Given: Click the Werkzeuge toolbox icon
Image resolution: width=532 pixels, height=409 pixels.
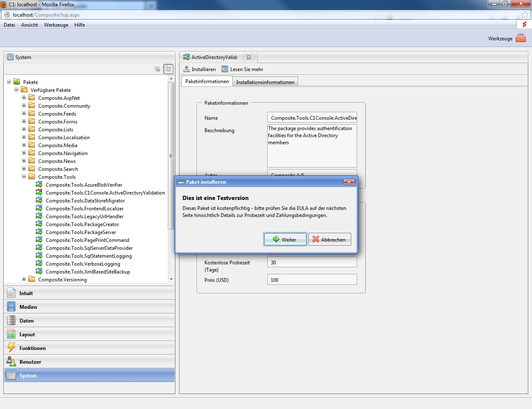Looking at the screenshot, I should pyautogui.click(x=521, y=38).
